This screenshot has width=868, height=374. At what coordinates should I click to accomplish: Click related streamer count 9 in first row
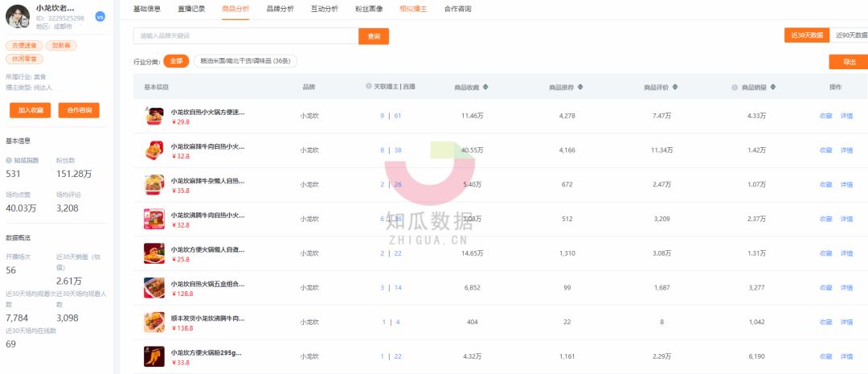tap(382, 116)
